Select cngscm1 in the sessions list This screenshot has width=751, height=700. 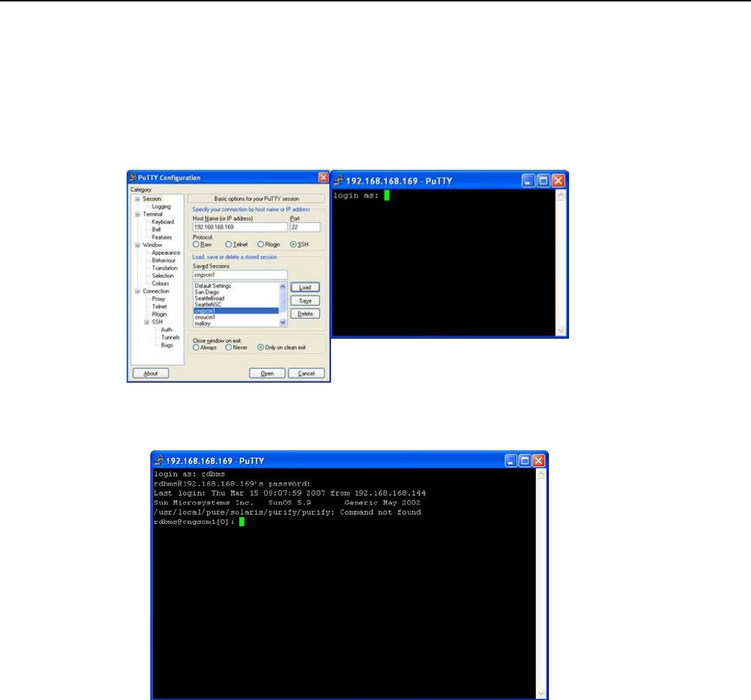coord(236,311)
